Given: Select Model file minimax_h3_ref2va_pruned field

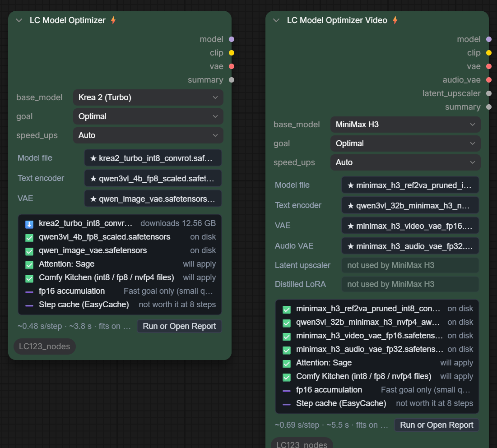Looking at the screenshot, I should pos(410,185).
